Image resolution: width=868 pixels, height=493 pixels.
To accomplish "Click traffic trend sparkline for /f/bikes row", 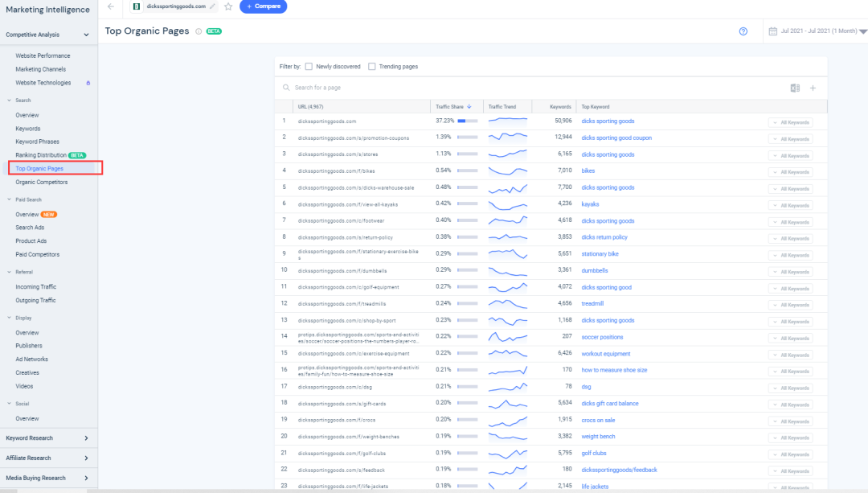I will 508,170.
